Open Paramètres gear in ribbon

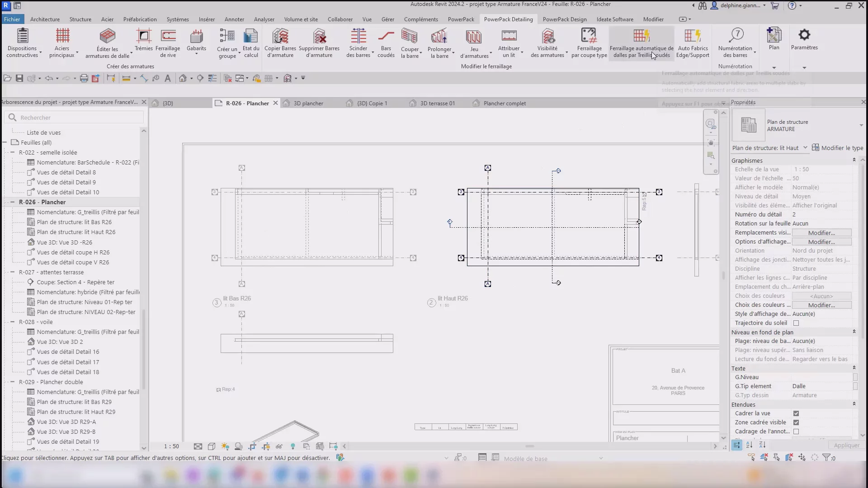[804, 39]
